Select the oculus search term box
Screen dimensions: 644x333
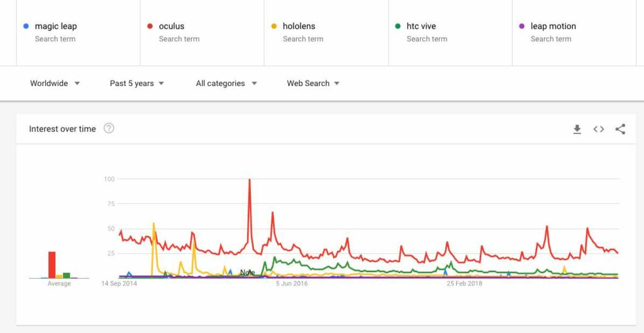pos(202,32)
